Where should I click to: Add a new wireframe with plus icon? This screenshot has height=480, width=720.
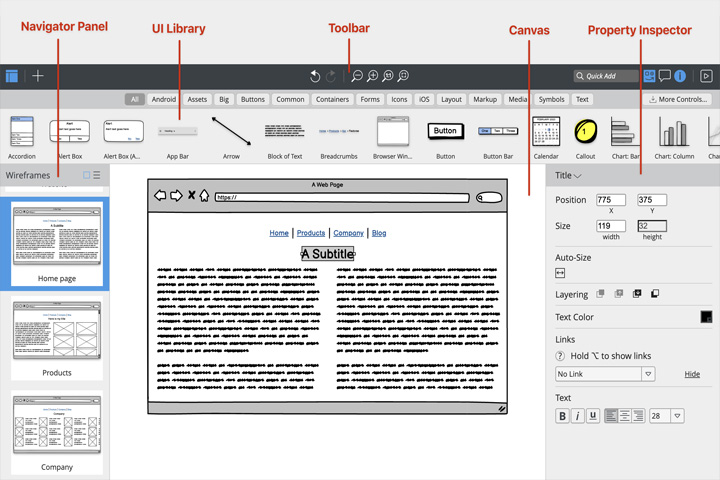[38, 76]
